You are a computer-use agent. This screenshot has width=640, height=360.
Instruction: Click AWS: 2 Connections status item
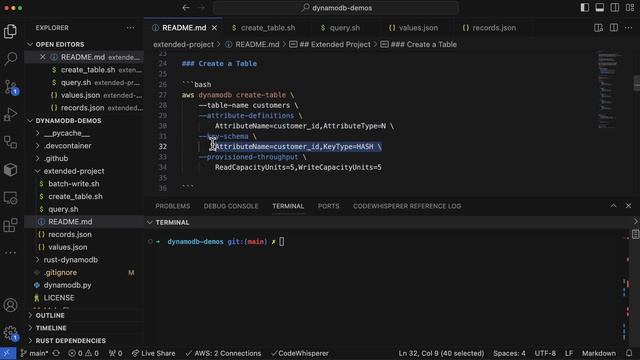[x=223, y=353]
